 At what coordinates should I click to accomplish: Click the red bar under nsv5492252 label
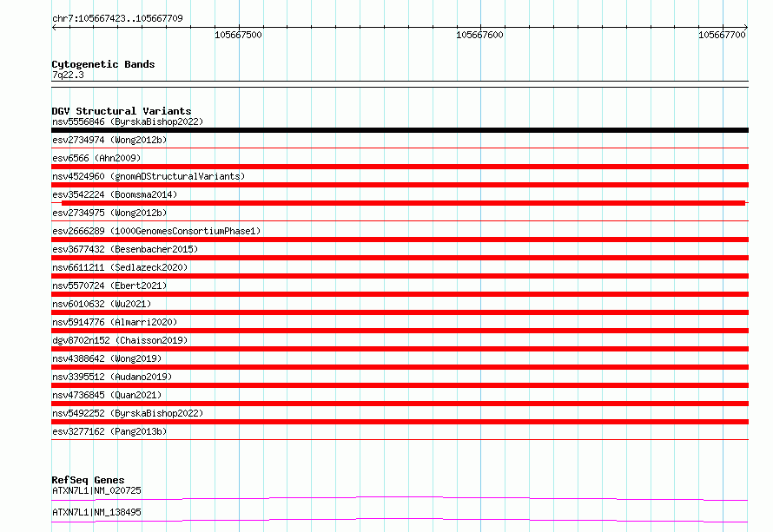[400, 422]
